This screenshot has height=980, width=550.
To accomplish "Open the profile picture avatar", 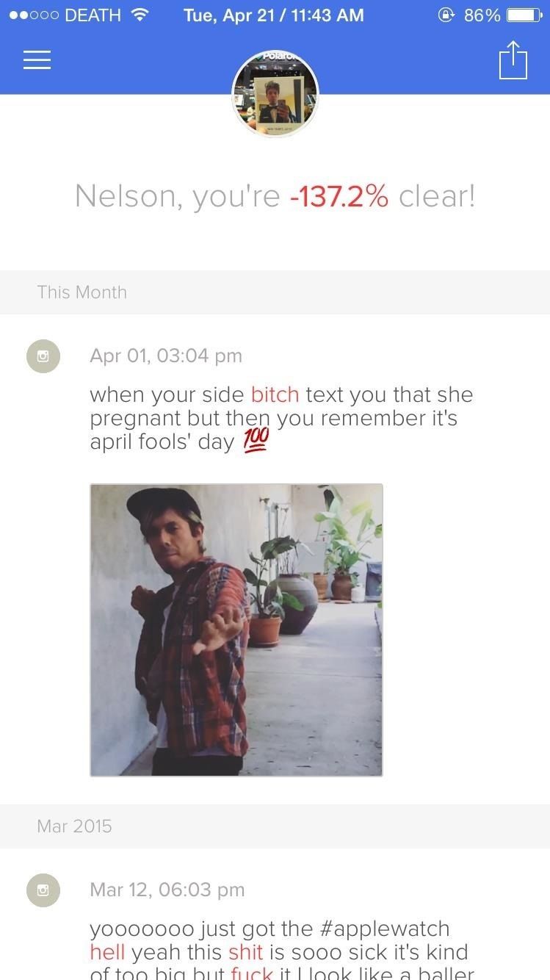I will 275,93.
